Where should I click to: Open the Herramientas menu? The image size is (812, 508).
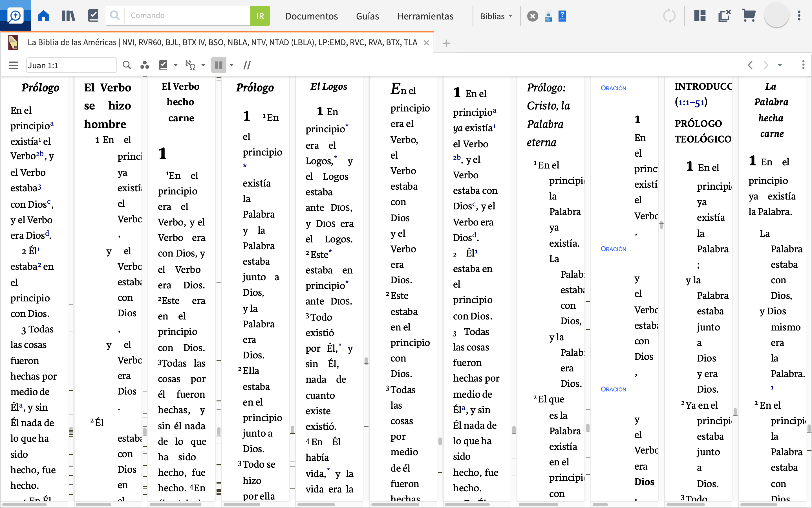coord(425,16)
